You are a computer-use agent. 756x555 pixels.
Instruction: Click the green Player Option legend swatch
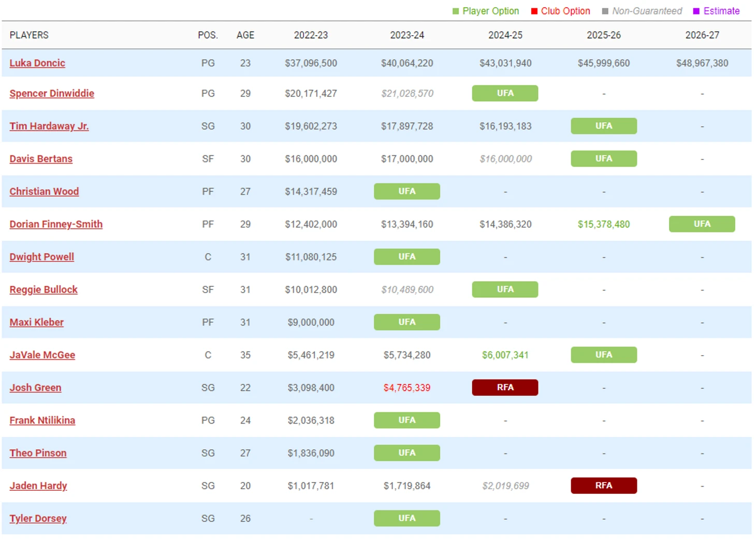[x=456, y=11]
